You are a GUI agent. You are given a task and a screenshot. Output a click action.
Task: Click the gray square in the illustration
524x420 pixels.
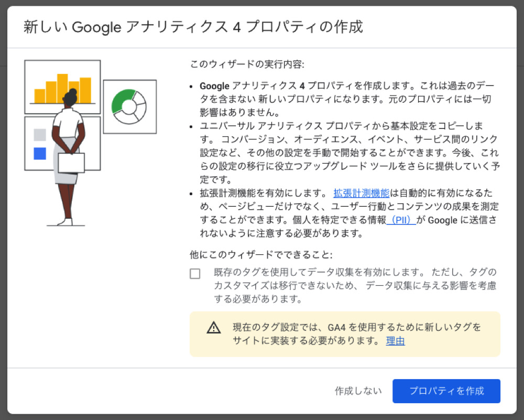coord(40,135)
